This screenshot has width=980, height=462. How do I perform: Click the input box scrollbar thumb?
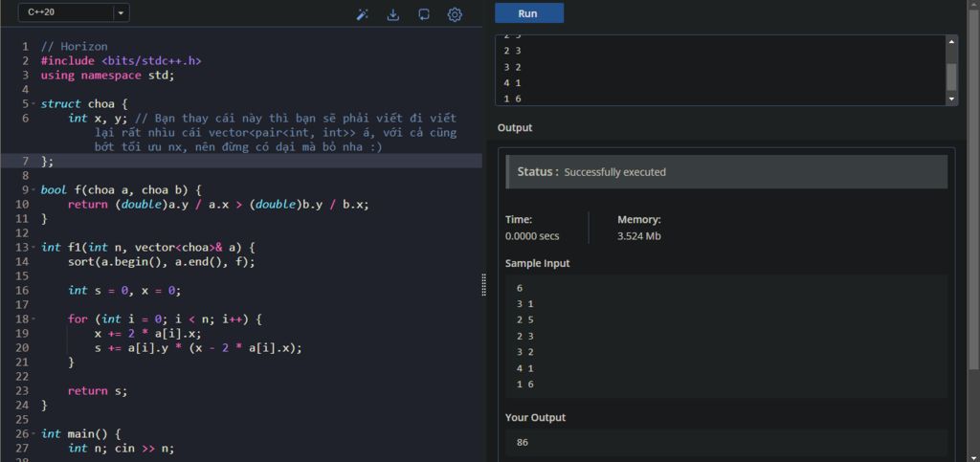tap(951, 76)
